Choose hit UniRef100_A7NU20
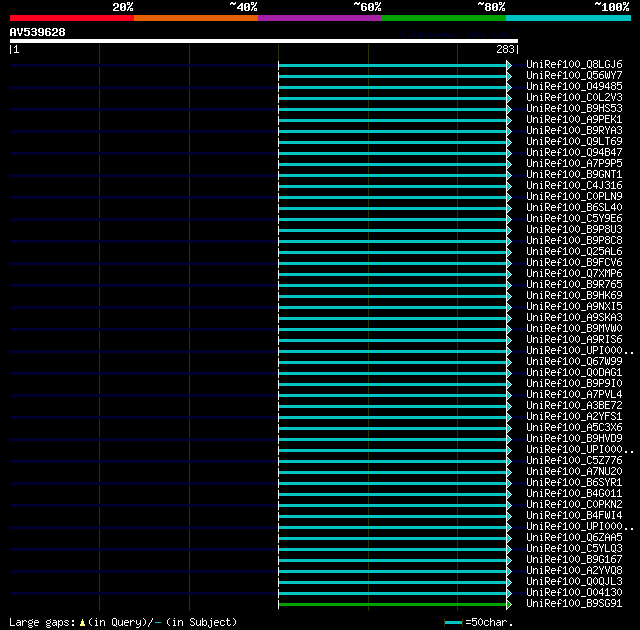 pos(574,472)
